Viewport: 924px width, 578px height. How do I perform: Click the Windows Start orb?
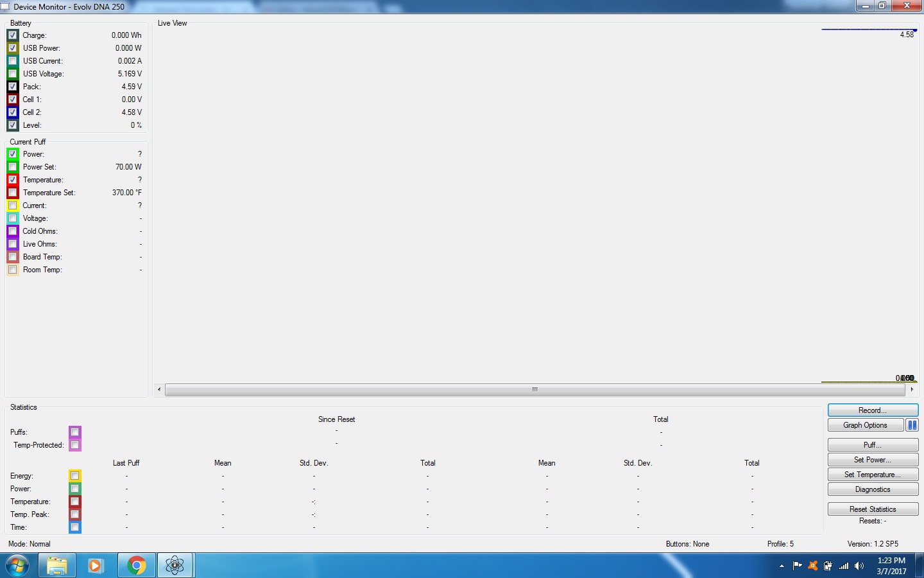[17, 566]
